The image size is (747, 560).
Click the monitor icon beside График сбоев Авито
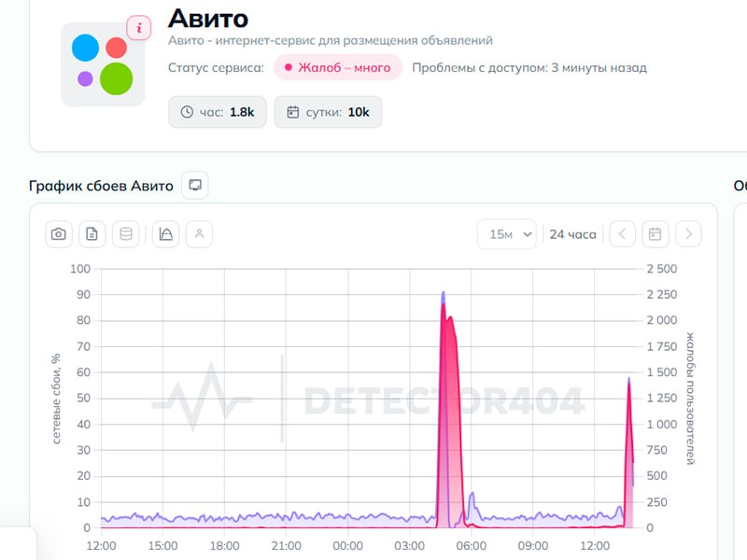click(x=195, y=185)
